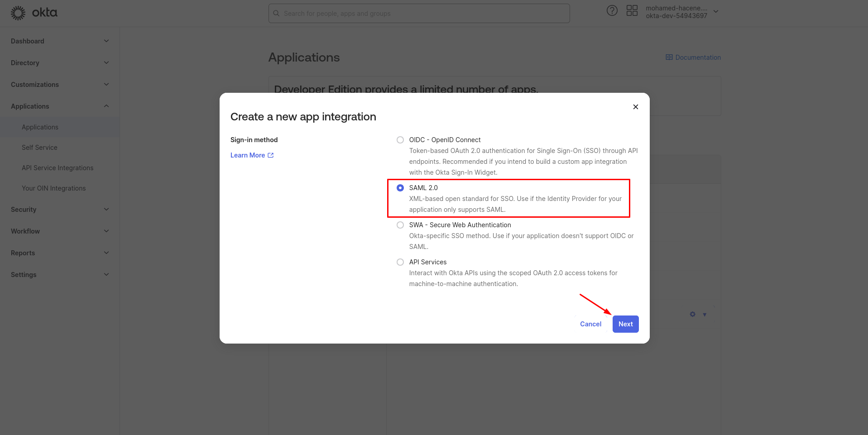Go to API Service Integrations
868x435 pixels.
coord(58,168)
